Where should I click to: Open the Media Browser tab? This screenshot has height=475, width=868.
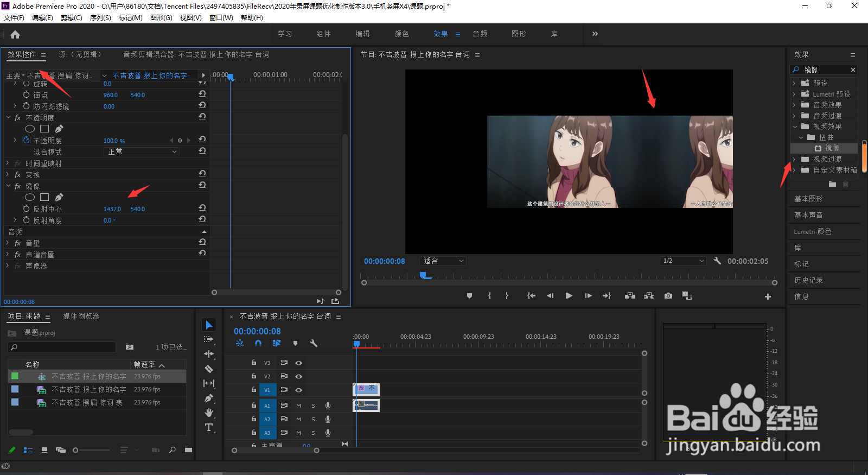click(x=81, y=316)
